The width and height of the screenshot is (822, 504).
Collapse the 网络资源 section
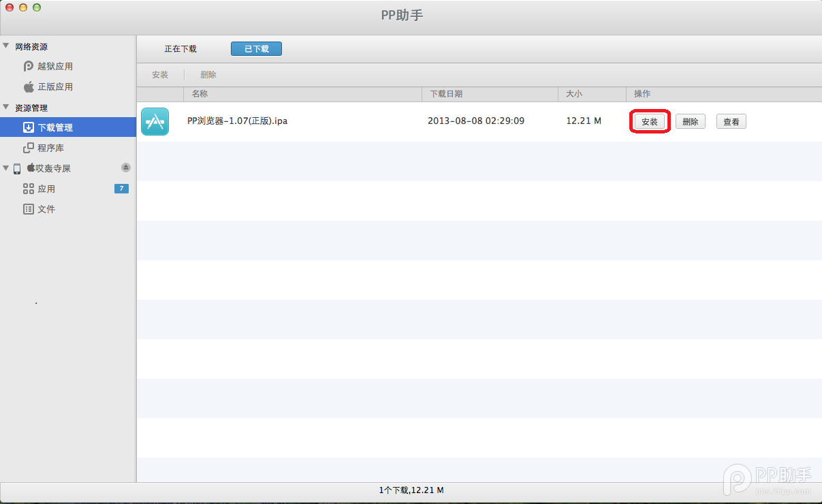pos(6,46)
